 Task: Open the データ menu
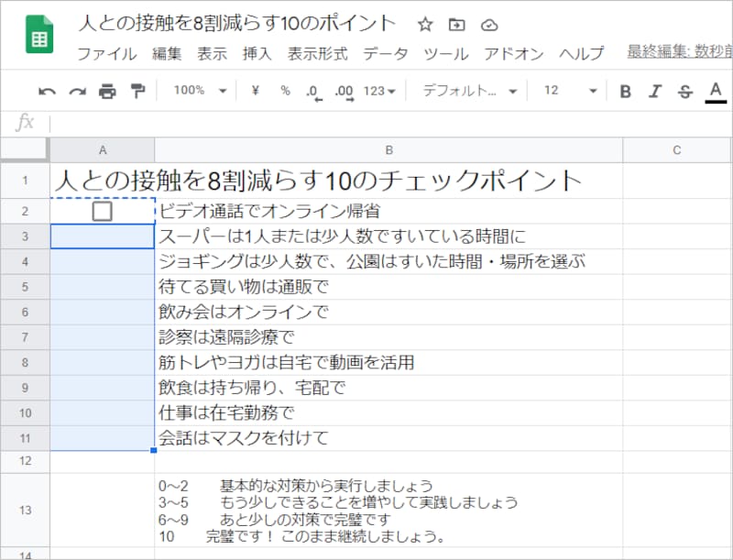coord(387,53)
